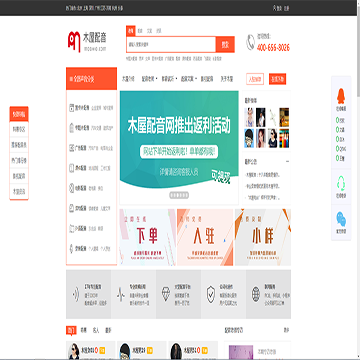Click the microphone icon in the last category row
This screenshot has height=360, width=360.
pos(71,248)
